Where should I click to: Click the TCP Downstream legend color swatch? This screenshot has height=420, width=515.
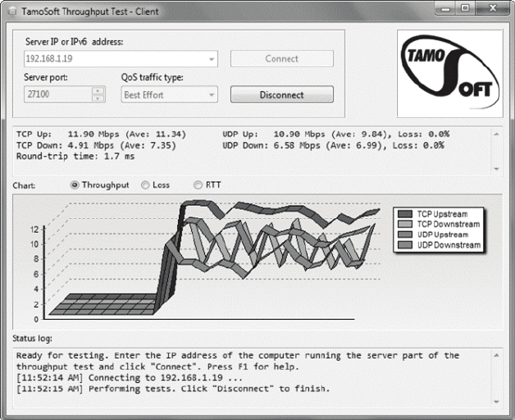tap(405, 224)
